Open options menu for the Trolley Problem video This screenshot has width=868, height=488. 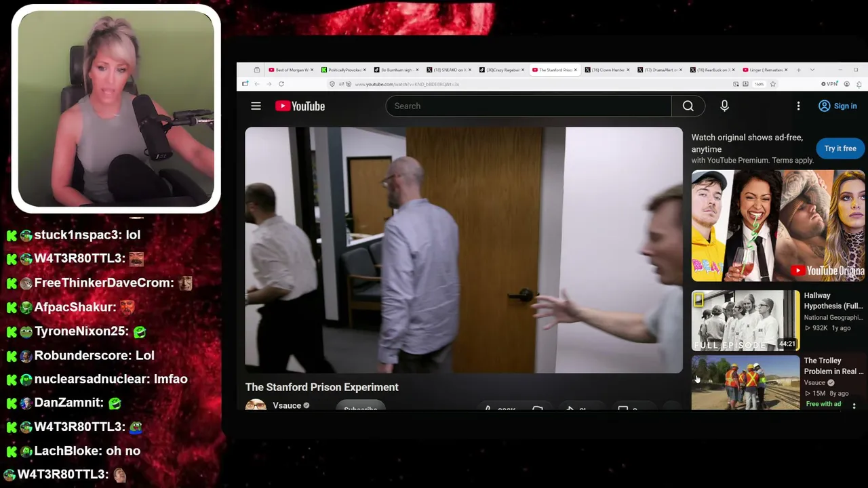point(854,405)
